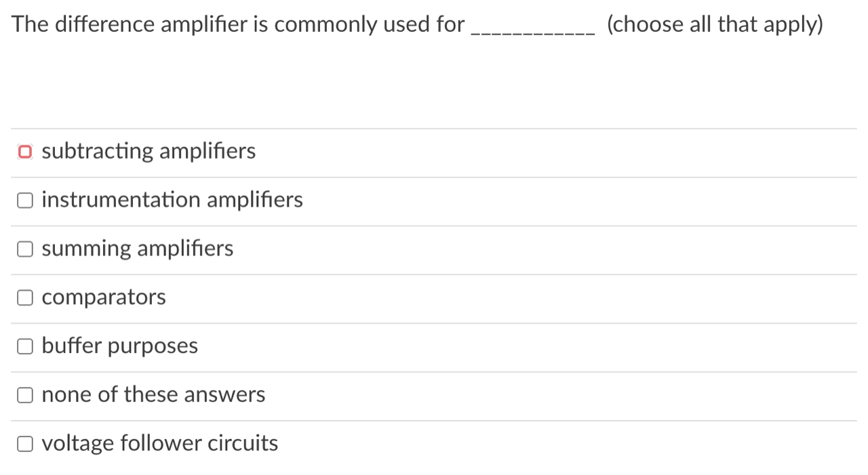
Task: Check the comparators checkbox
Action: point(24,297)
